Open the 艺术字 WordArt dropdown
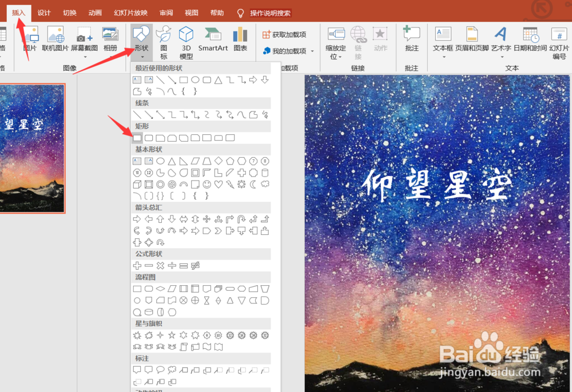The height and width of the screenshot is (392, 572). point(501,42)
